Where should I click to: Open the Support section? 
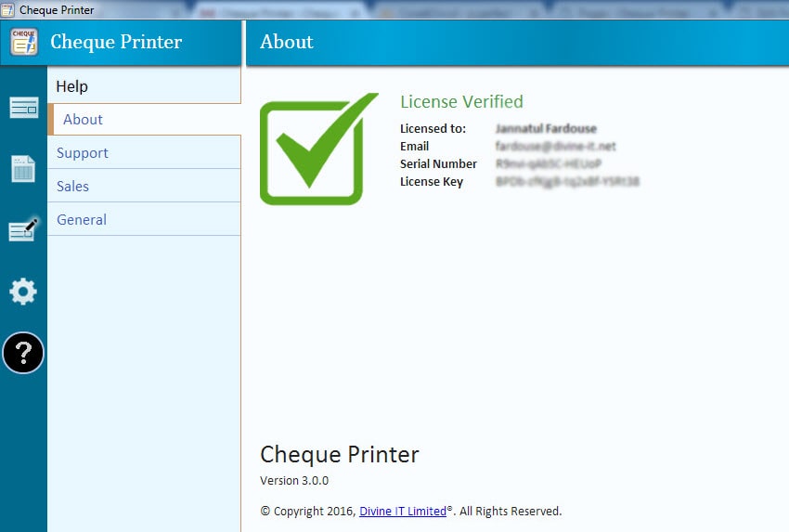[x=83, y=153]
